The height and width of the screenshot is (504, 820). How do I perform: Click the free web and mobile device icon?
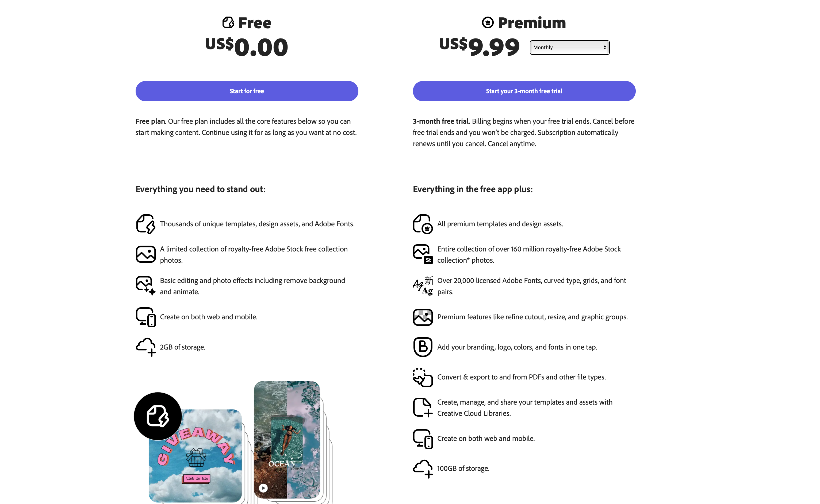(146, 317)
